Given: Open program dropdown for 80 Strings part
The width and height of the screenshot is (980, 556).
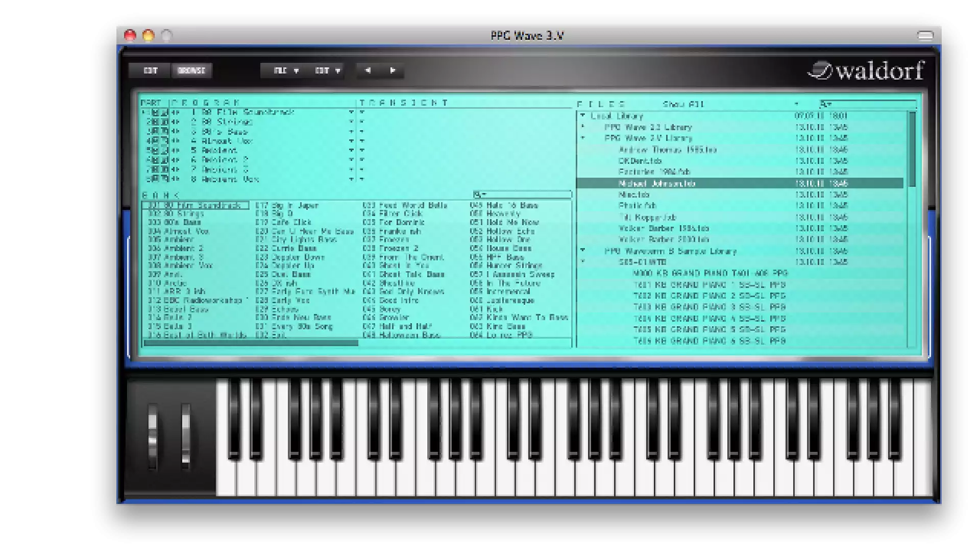Looking at the screenshot, I should (x=351, y=122).
